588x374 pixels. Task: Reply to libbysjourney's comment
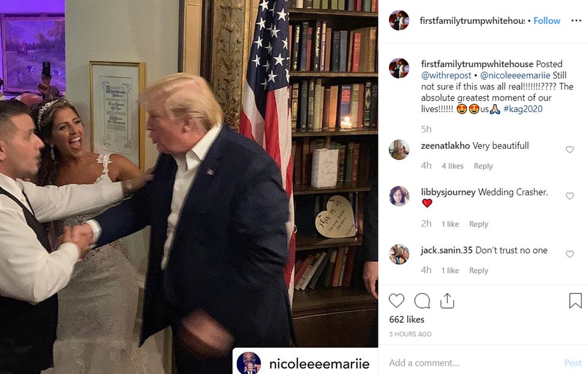pos(479,224)
